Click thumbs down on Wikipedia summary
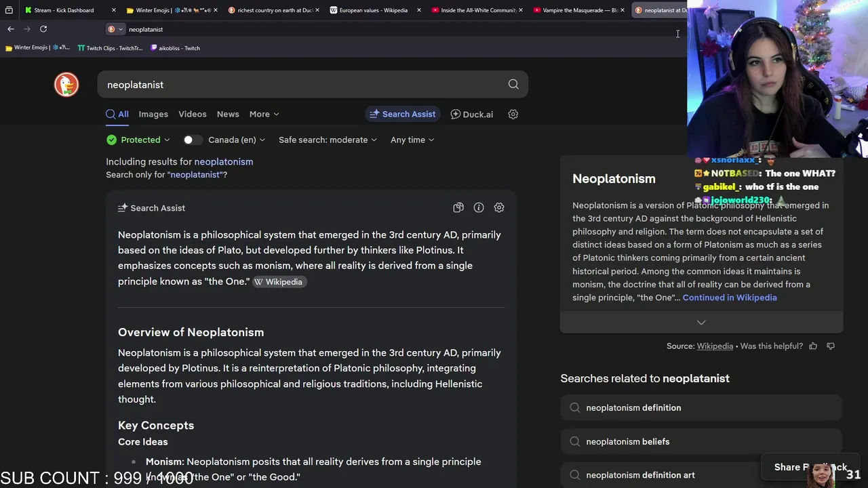This screenshot has height=488, width=868. (x=831, y=346)
